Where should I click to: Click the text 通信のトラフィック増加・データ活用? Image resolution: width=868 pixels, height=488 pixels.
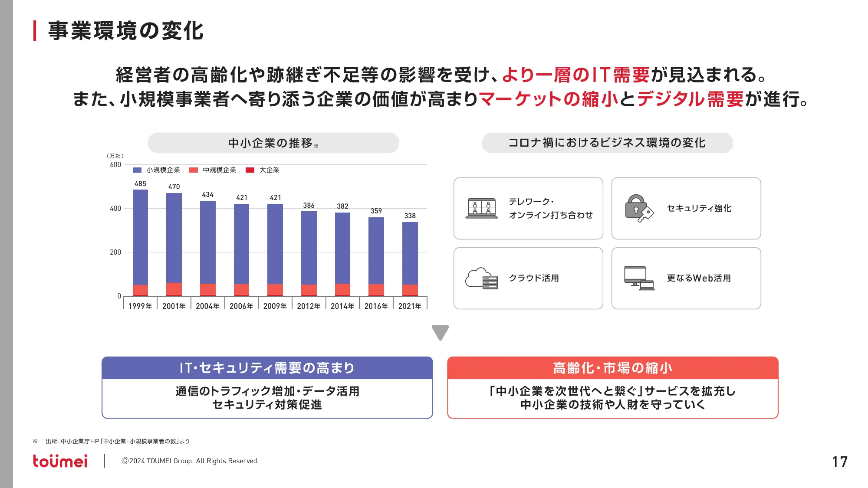(x=267, y=391)
